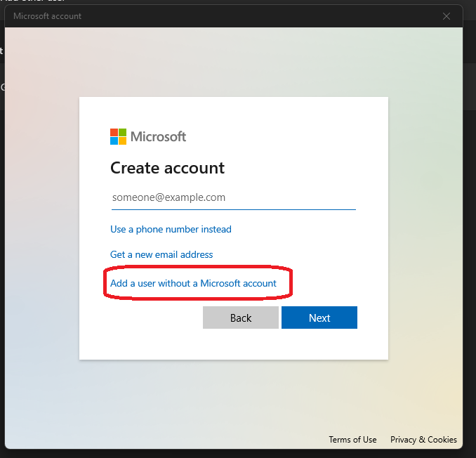Choose 'Get a new email address' link
The image size is (476, 458).
(161, 254)
